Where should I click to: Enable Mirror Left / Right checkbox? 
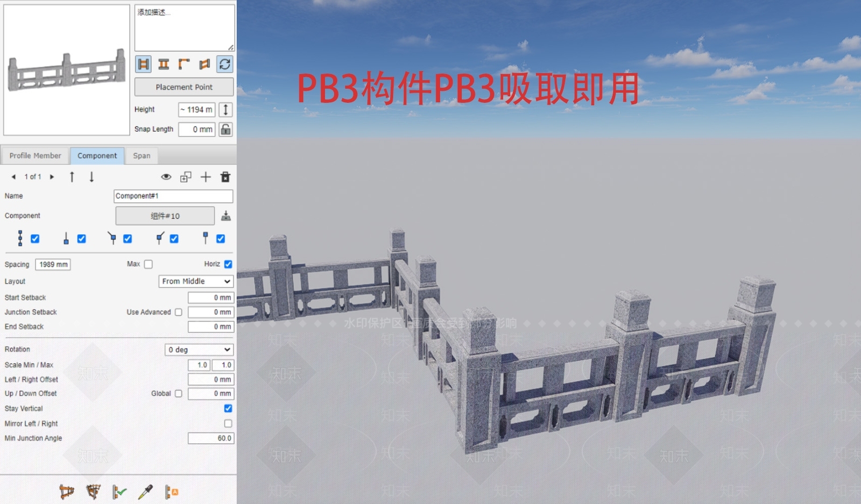pos(228,423)
